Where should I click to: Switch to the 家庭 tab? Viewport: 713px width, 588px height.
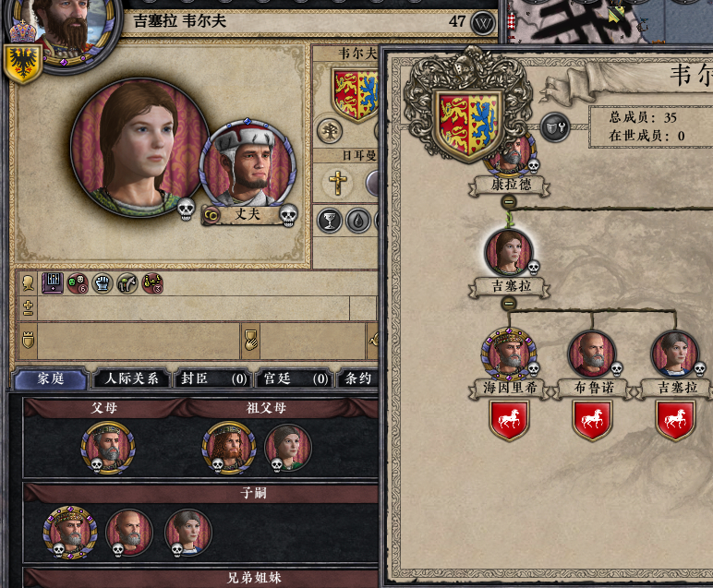point(51,378)
